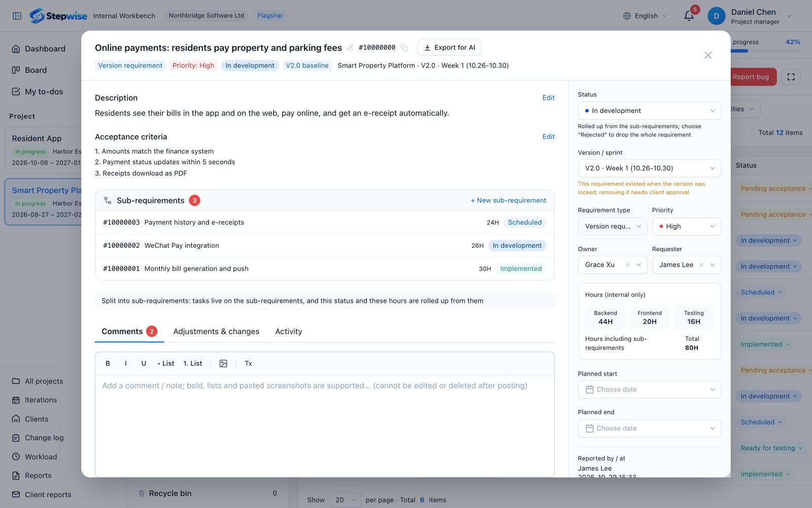The image size is (812, 508).
Task: Open English language selector
Action: pos(645,16)
